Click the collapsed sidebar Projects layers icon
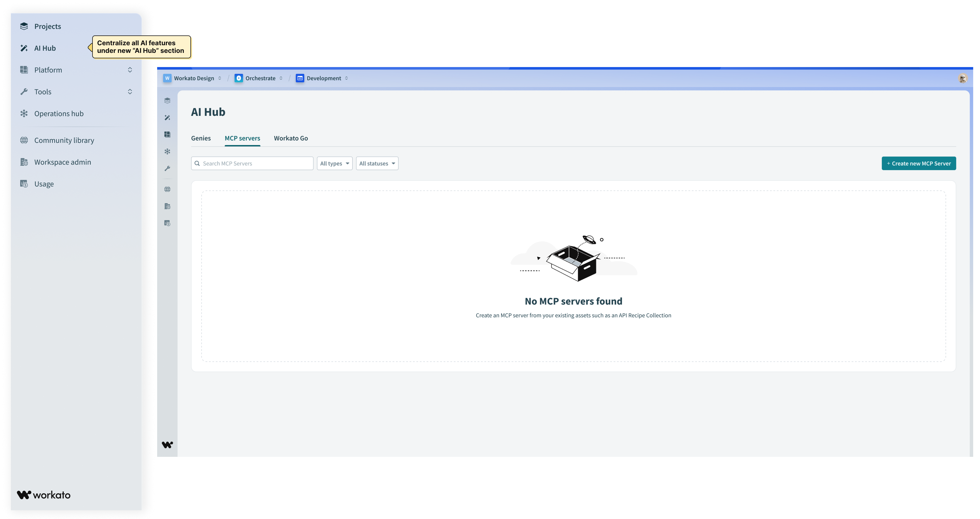The image size is (980, 519). 168,101
